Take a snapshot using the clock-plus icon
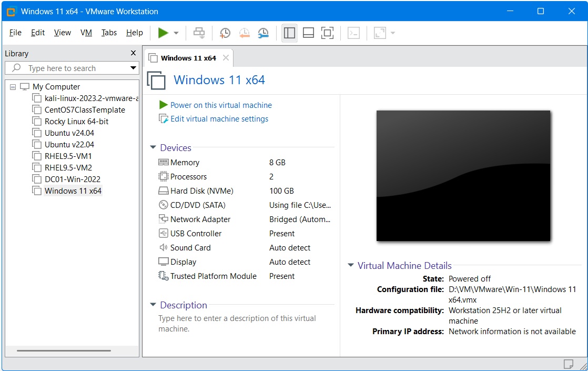Image resolution: width=588 pixels, height=371 pixels. click(225, 33)
